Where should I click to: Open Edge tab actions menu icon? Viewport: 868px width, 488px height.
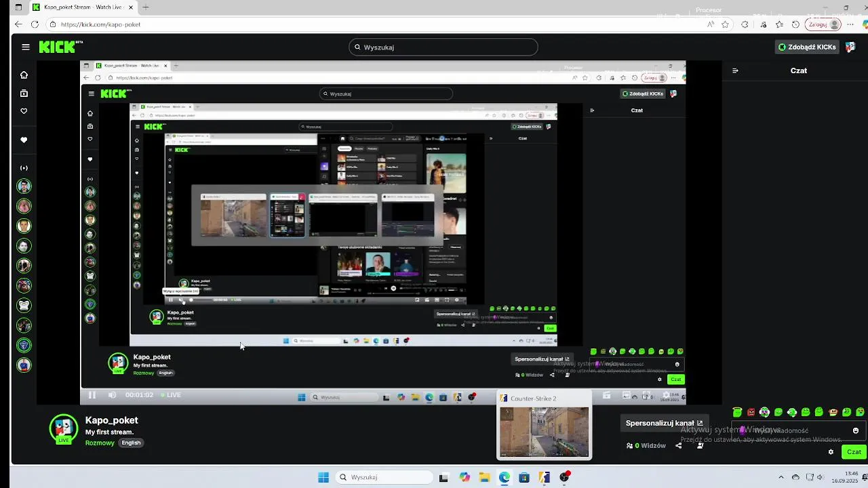pos(18,7)
